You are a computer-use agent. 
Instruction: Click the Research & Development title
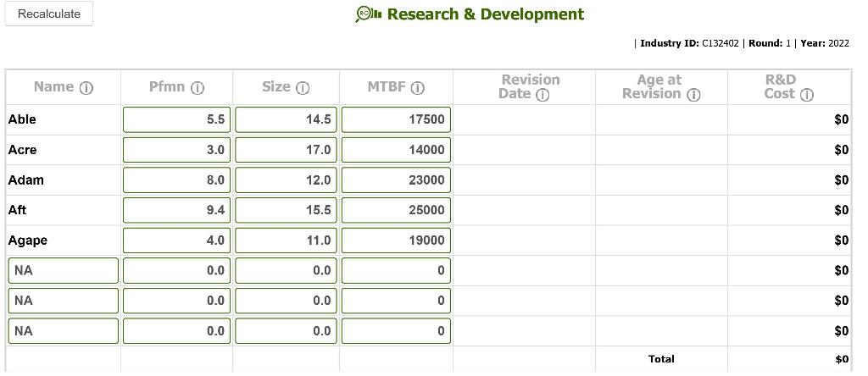486,14
